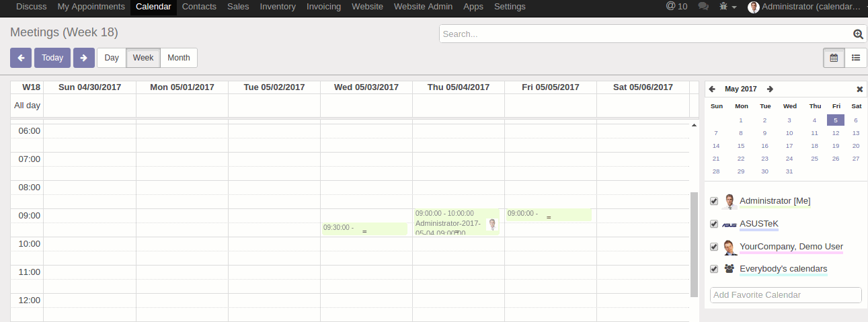
Task: Open the Wednesday 09:30 meeting event
Action: point(364,229)
